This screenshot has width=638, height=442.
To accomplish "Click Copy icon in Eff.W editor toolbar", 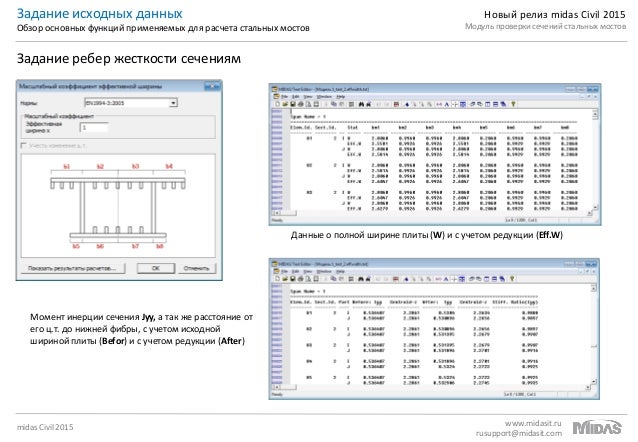I will [x=334, y=104].
